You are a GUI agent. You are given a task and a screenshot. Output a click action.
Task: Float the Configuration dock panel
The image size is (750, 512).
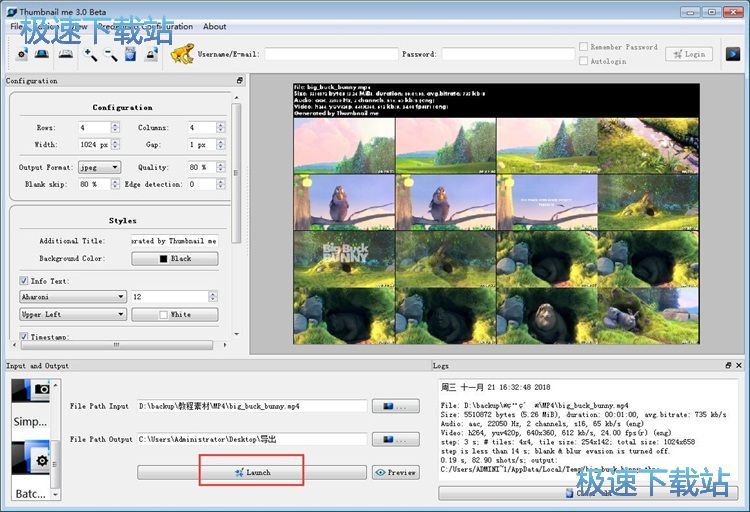[240, 80]
